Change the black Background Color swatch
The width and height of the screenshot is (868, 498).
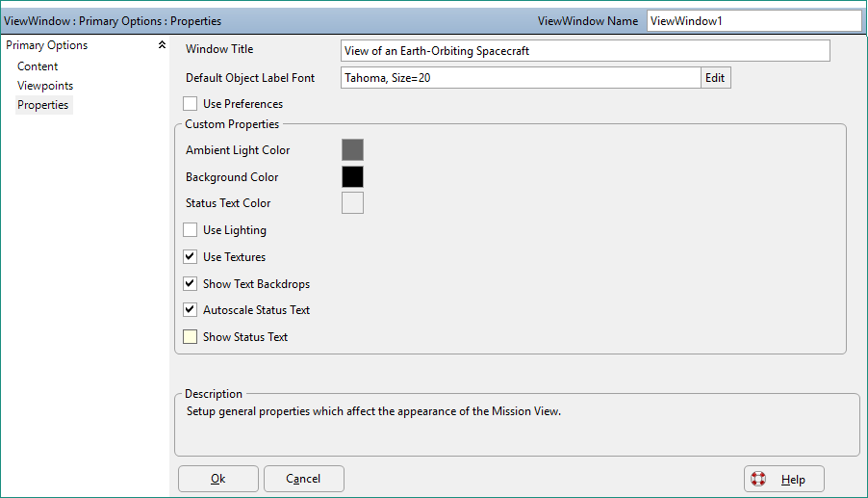[352, 176]
